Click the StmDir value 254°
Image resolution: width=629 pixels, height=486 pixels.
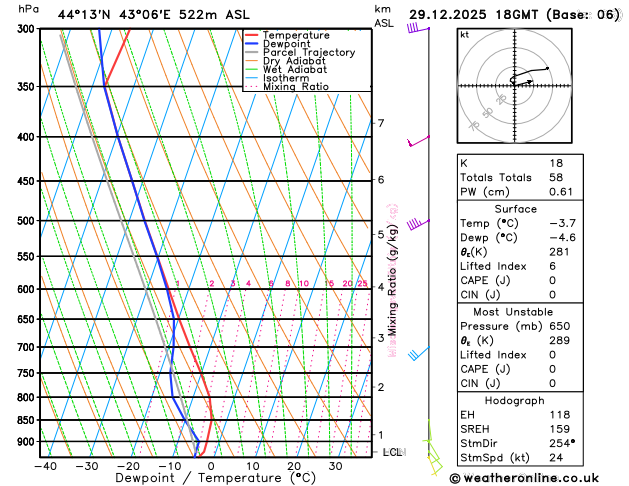click(562, 444)
